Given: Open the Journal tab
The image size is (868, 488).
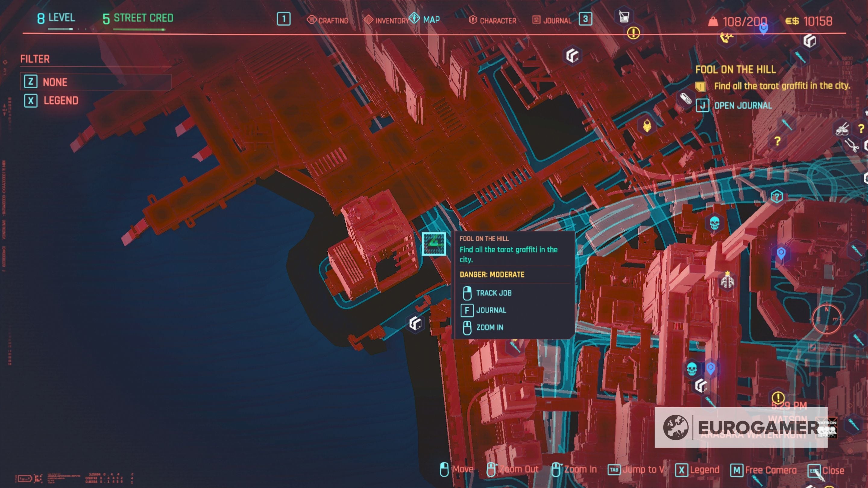Looking at the screenshot, I should [x=552, y=20].
